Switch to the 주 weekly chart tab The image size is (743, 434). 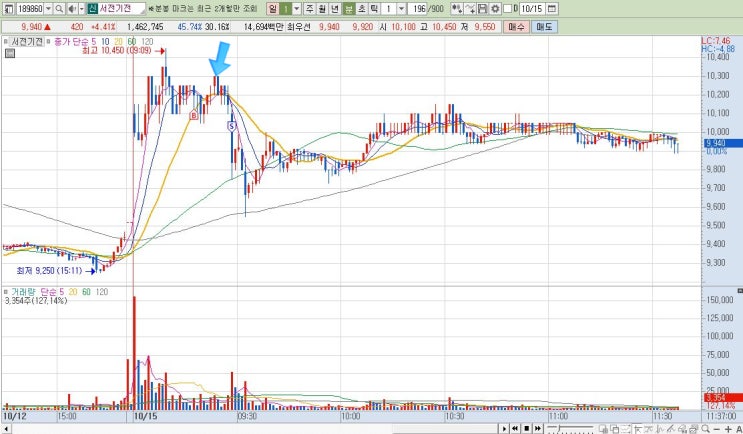309,9
